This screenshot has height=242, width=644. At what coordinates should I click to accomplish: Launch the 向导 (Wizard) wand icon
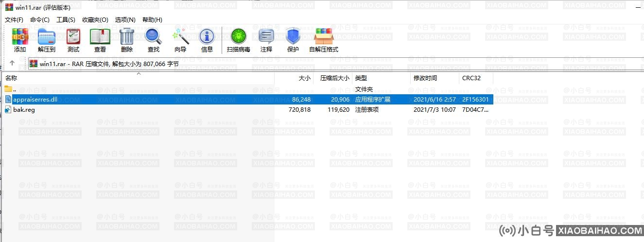pyautogui.click(x=180, y=36)
